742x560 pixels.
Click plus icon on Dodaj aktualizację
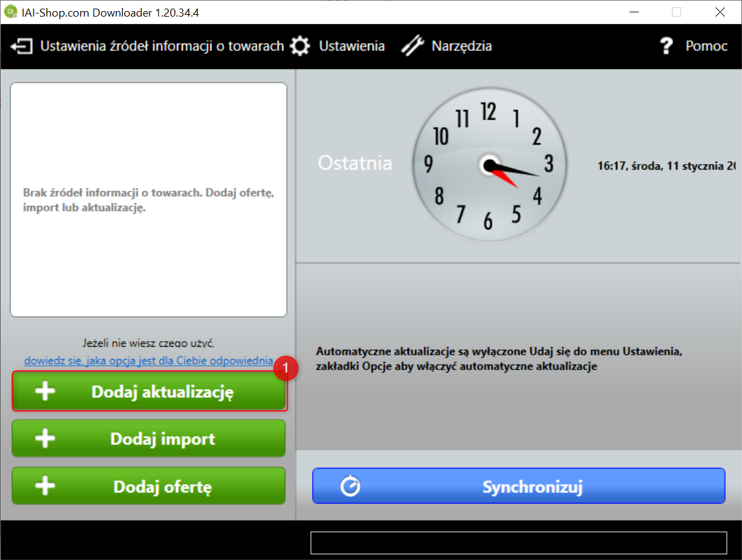coord(45,392)
